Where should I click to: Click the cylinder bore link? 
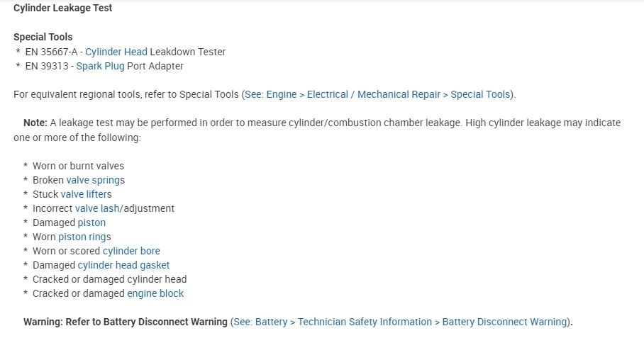tap(131, 251)
